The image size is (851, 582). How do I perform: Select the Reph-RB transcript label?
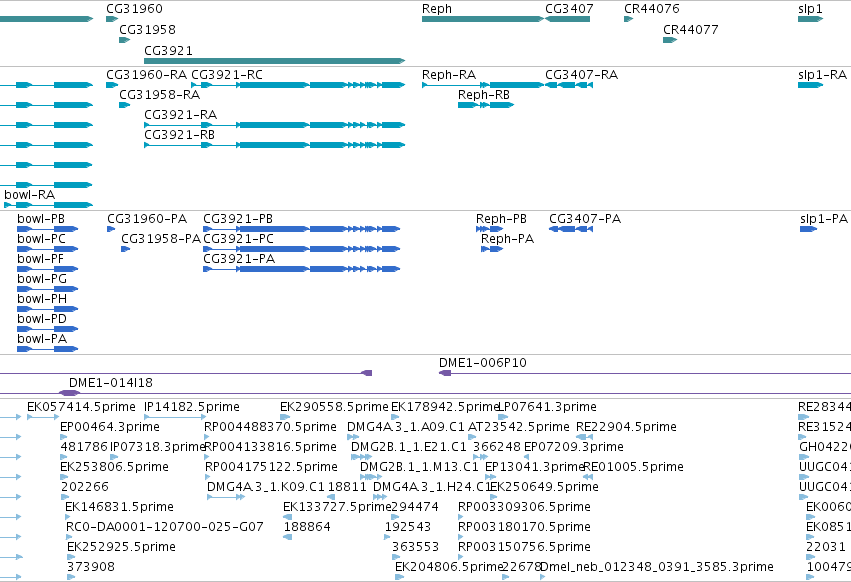pyautogui.click(x=484, y=94)
